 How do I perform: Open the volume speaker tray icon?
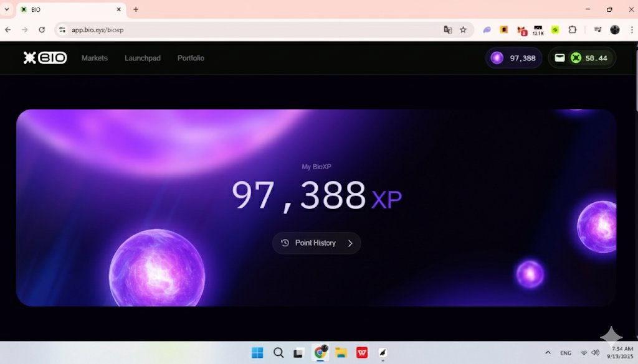tap(595, 353)
